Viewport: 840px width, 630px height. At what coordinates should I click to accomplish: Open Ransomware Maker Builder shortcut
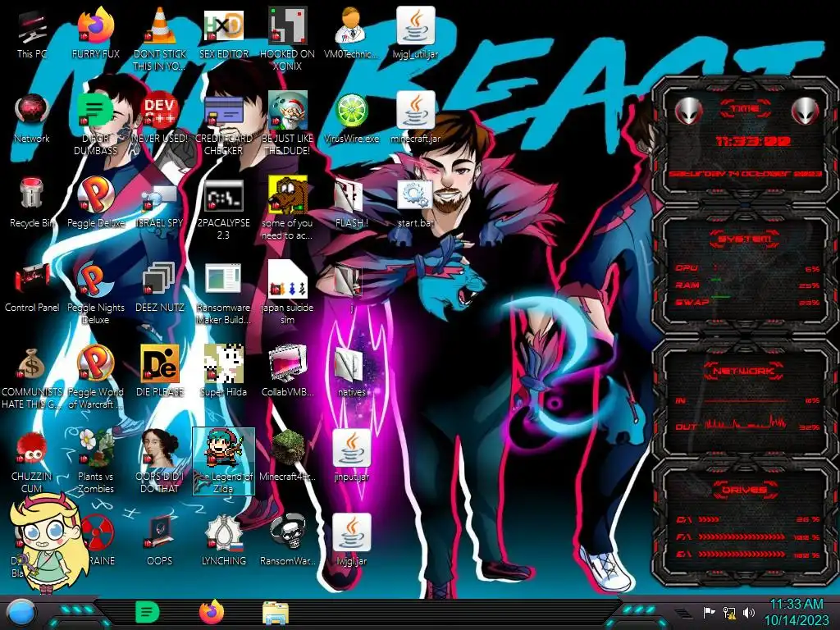pos(223,294)
